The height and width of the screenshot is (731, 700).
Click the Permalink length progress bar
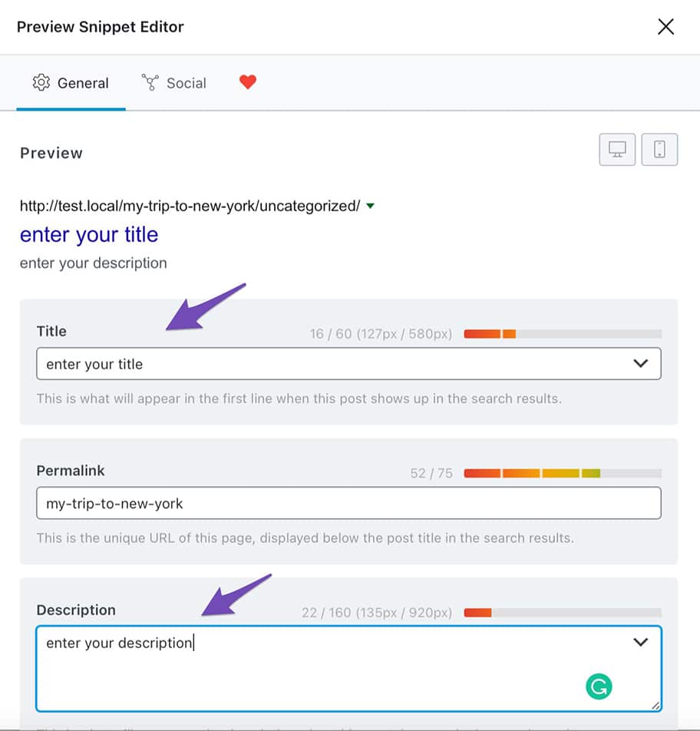point(563,473)
